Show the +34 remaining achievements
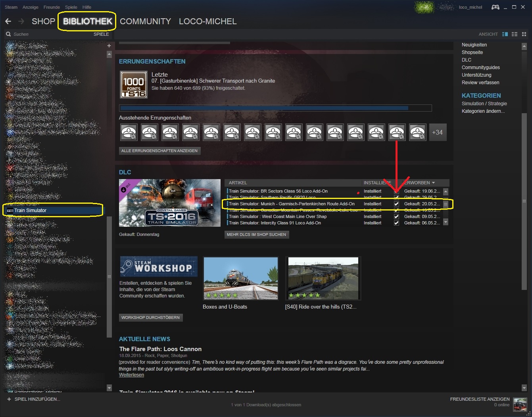The height and width of the screenshot is (417, 532). coord(437,133)
